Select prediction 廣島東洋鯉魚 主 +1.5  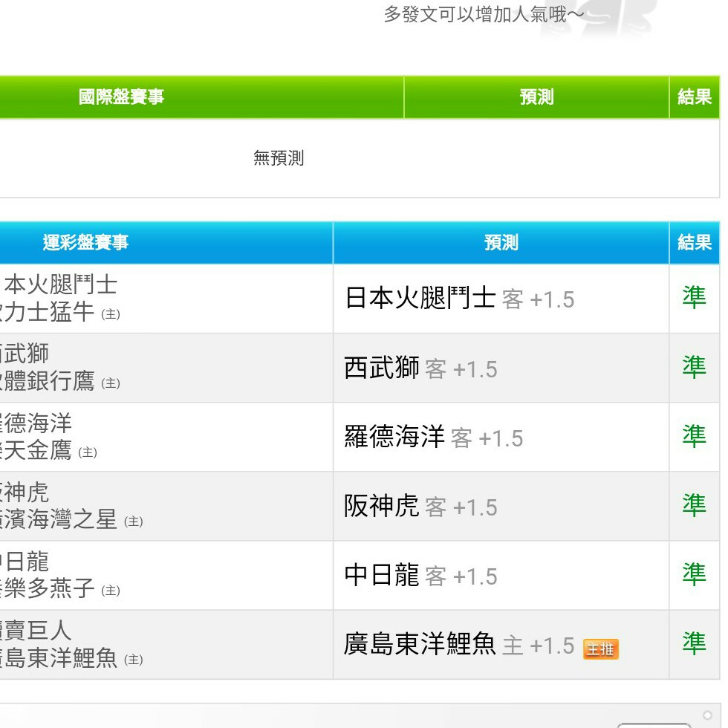(460, 645)
